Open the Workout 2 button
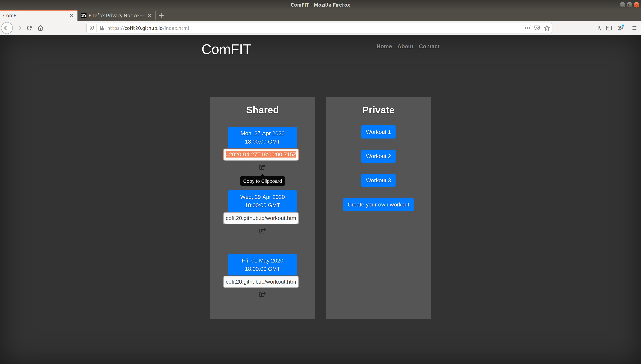641x364 pixels. tap(378, 156)
